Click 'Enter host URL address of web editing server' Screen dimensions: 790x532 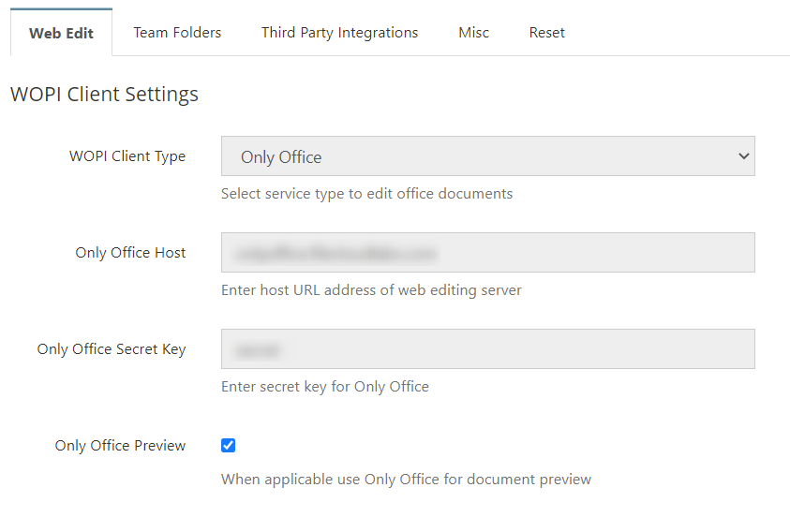tap(371, 290)
